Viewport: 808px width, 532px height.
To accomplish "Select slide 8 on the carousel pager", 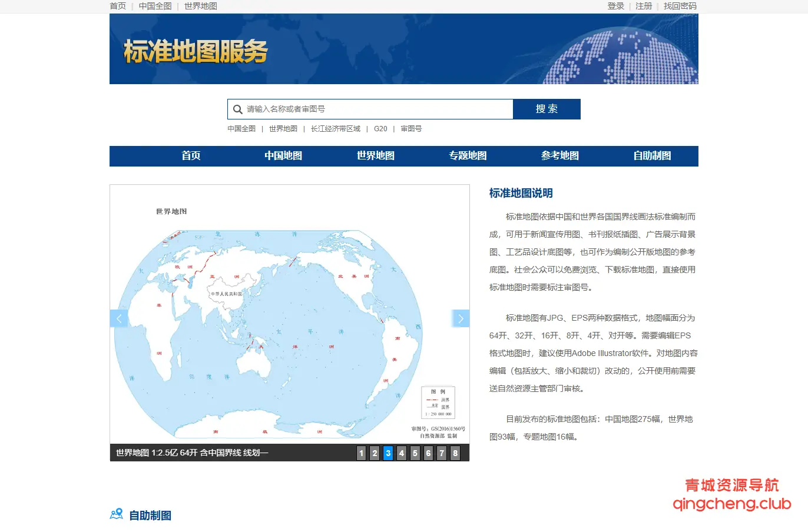I will coord(455,453).
